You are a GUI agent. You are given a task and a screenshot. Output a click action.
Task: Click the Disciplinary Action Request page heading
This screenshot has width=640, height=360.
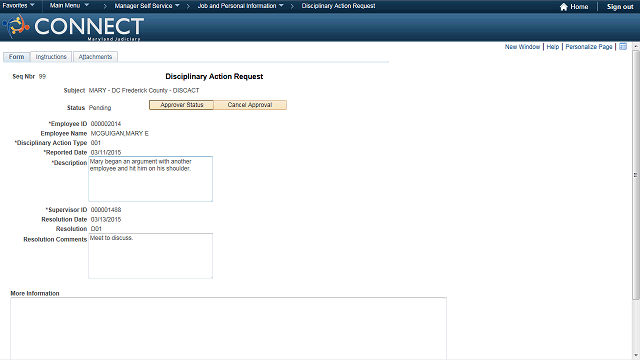pos(214,76)
